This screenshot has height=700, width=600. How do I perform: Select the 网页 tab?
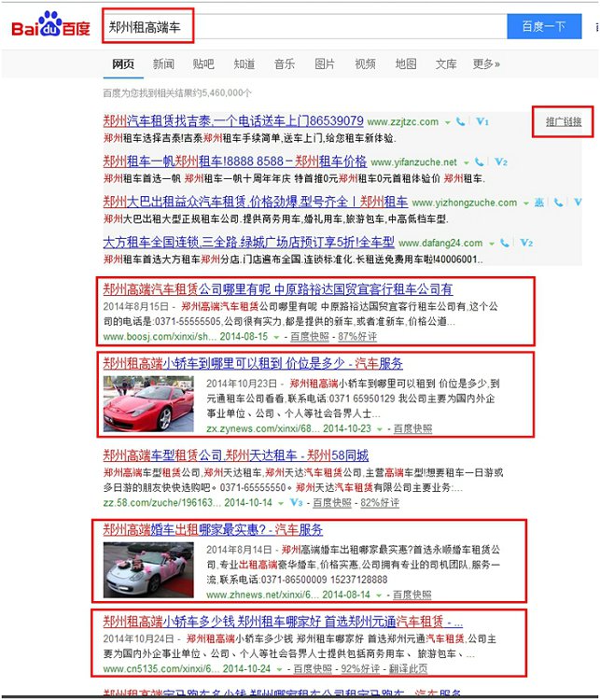tap(123, 64)
